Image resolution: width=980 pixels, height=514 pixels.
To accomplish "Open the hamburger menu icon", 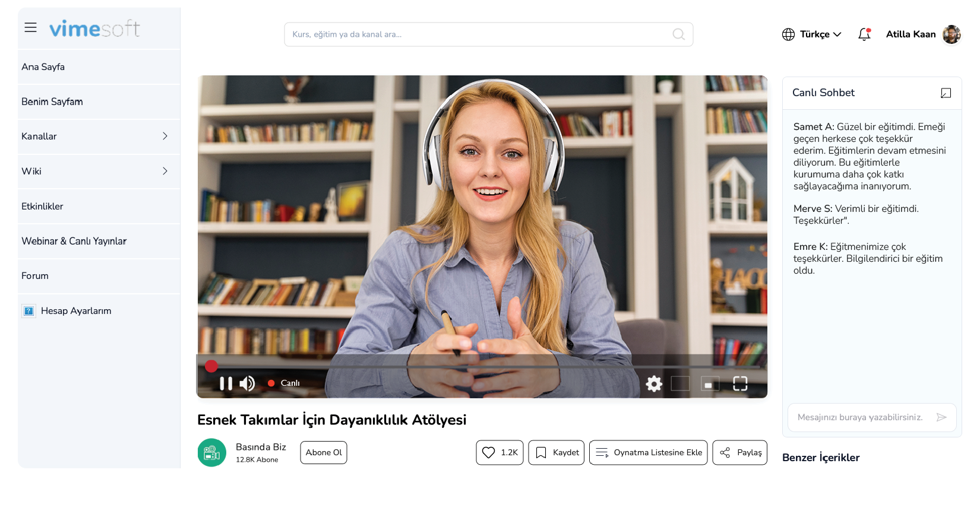I will (30, 27).
